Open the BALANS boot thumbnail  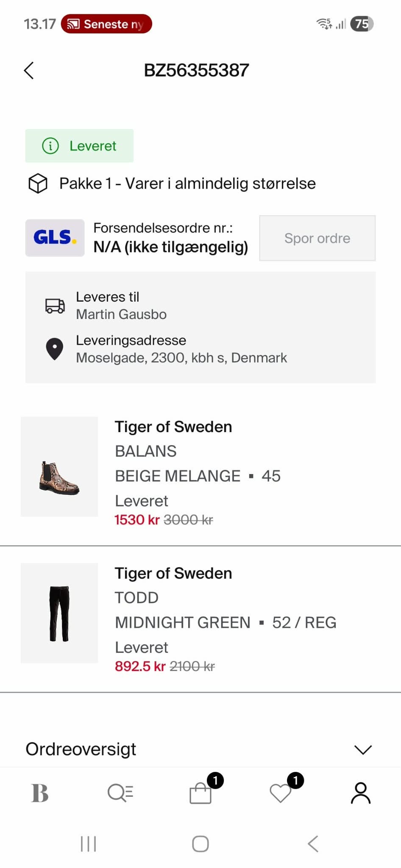click(59, 467)
